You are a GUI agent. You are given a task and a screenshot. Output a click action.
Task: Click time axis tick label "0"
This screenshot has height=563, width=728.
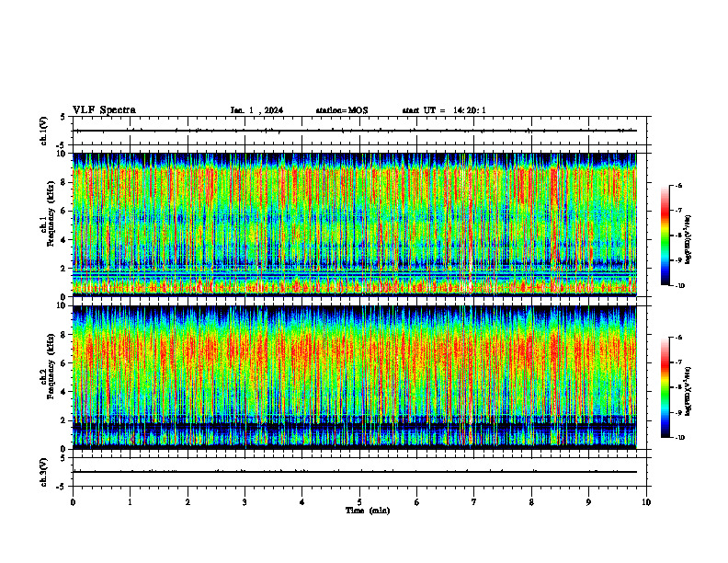[x=73, y=502]
